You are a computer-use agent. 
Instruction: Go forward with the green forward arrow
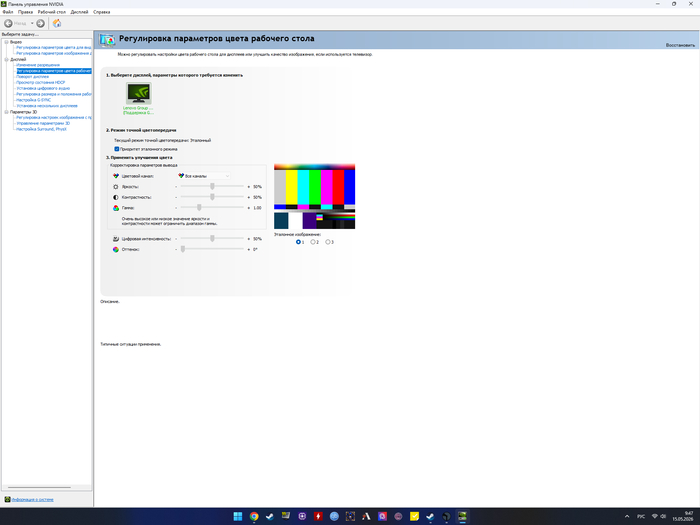(41, 23)
